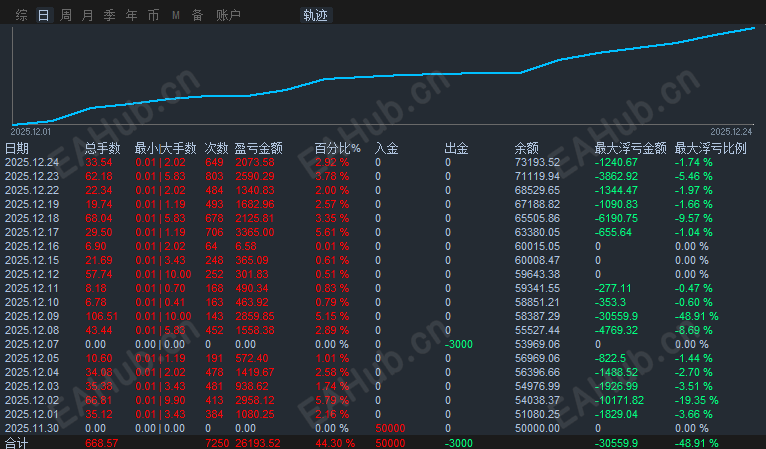Click floating loss ratio -19.35 %
766x449 pixels.
[697, 401]
